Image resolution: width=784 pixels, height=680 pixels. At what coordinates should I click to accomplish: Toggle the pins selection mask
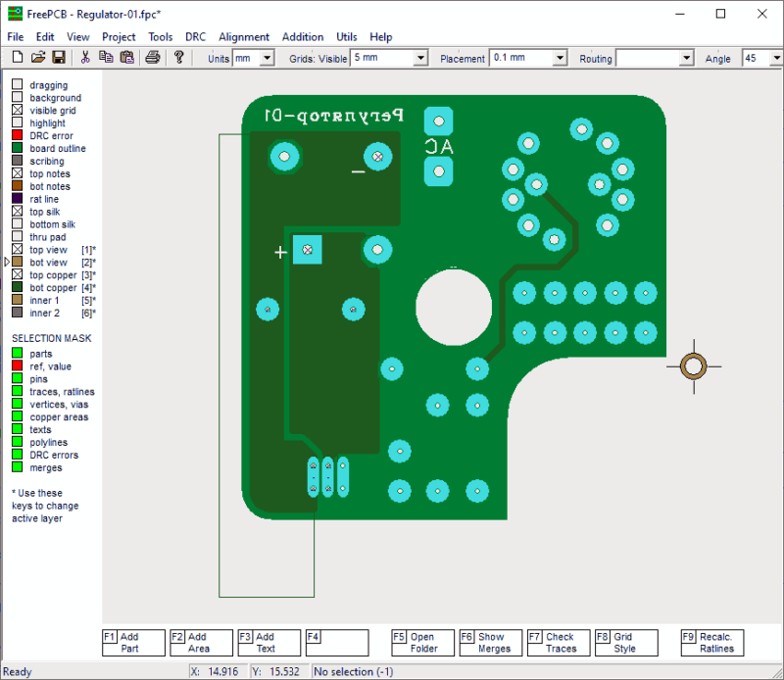[x=18, y=378]
